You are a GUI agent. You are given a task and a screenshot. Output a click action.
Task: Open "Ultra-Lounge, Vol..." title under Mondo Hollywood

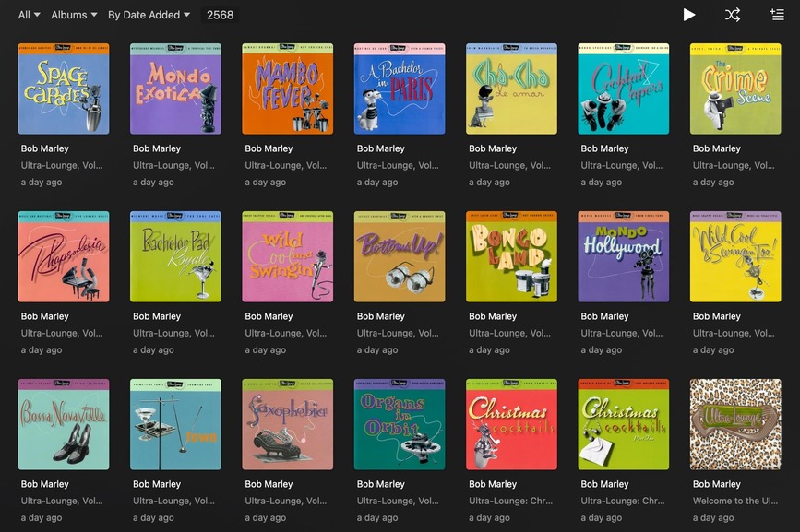pyautogui.click(x=622, y=333)
